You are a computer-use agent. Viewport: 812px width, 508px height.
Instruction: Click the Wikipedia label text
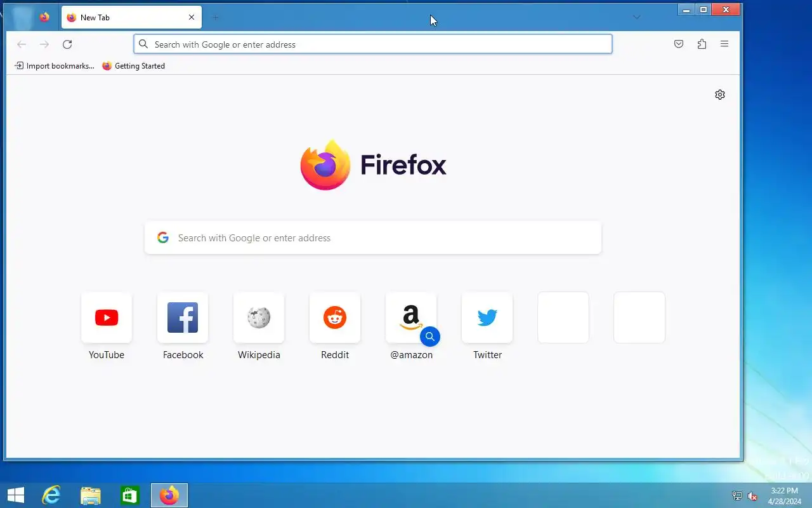[259, 355]
